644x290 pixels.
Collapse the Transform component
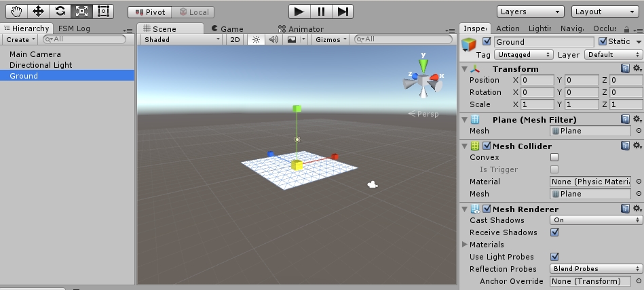tap(465, 68)
